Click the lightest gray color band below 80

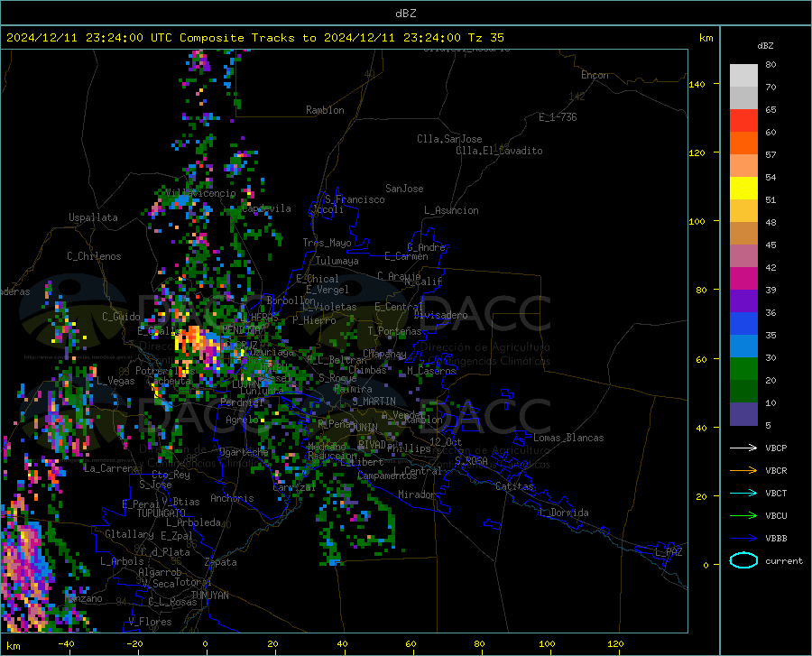[x=743, y=75]
